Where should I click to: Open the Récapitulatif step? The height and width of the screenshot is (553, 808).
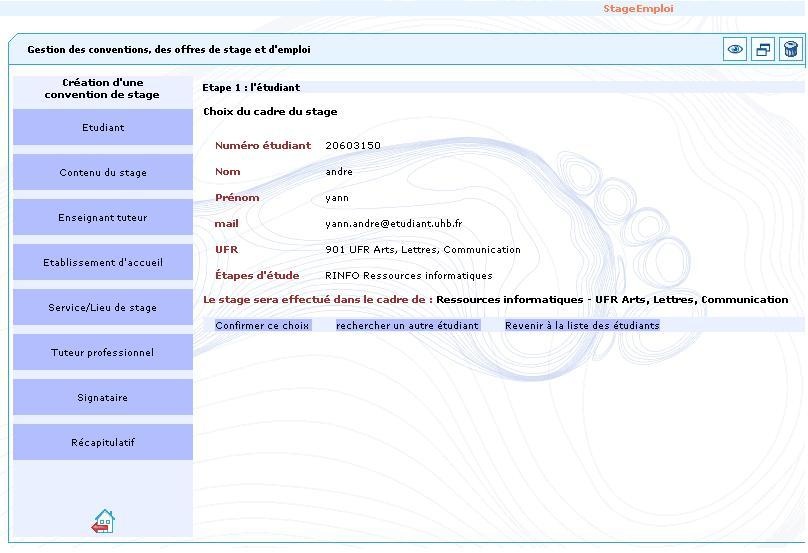103,442
